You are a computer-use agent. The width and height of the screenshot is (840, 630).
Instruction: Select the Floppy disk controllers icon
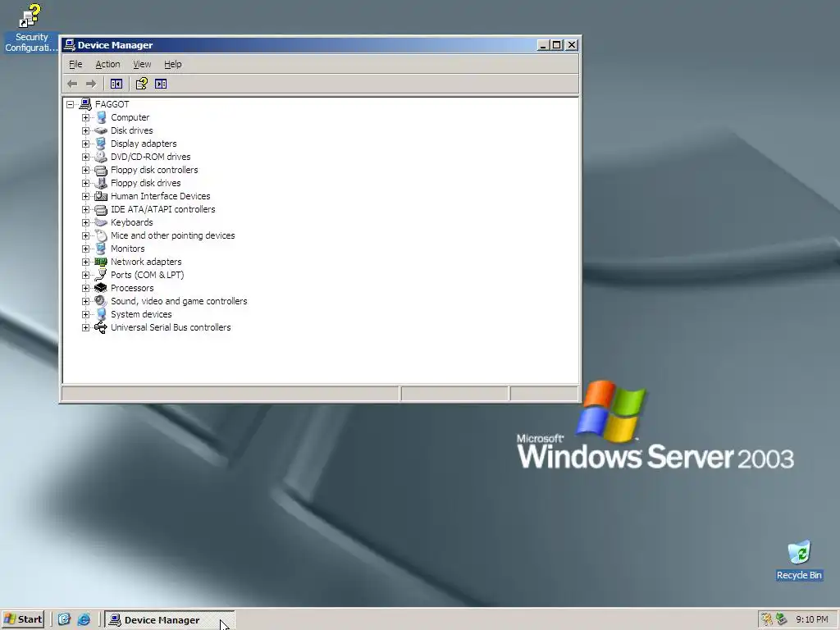coord(101,170)
